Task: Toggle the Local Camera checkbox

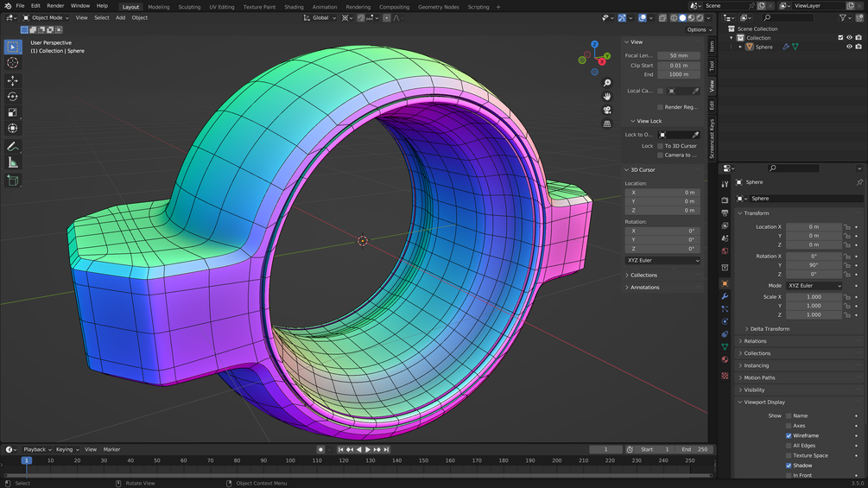Action: tap(660, 91)
